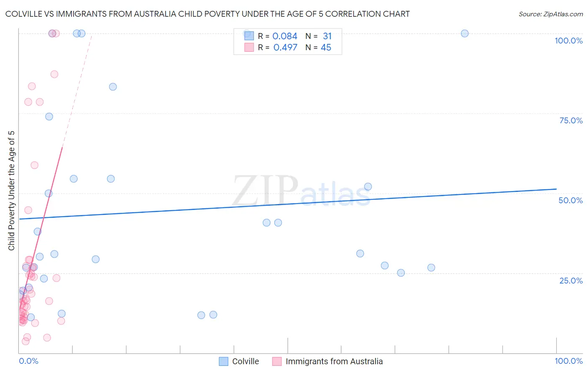Open the ZipAtlas.com source link
The image size is (588, 373).
pyautogui.click(x=550, y=14)
